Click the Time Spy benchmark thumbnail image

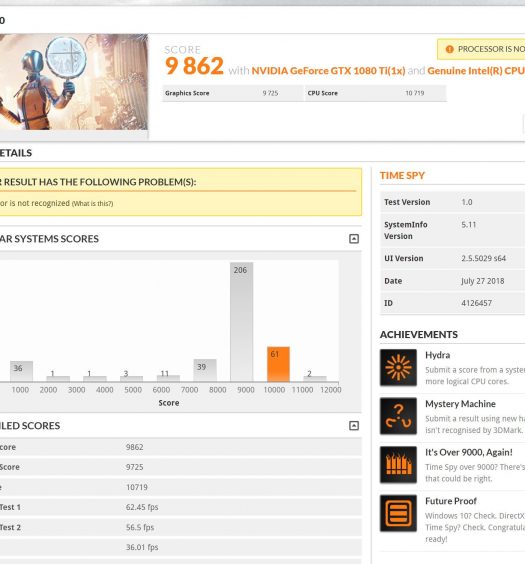[74, 82]
